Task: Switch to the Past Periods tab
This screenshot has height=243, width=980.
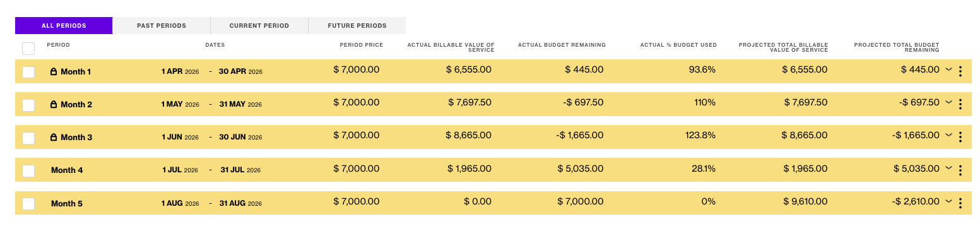Action: 162,26
